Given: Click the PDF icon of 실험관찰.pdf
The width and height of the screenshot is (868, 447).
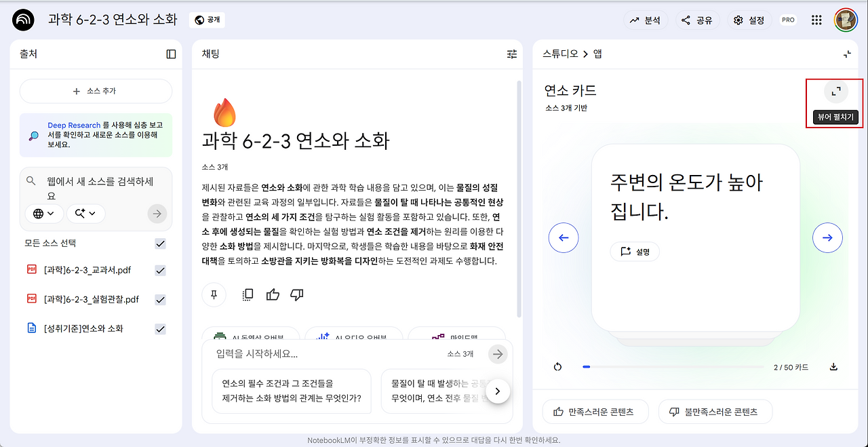Looking at the screenshot, I should (31, 298).
